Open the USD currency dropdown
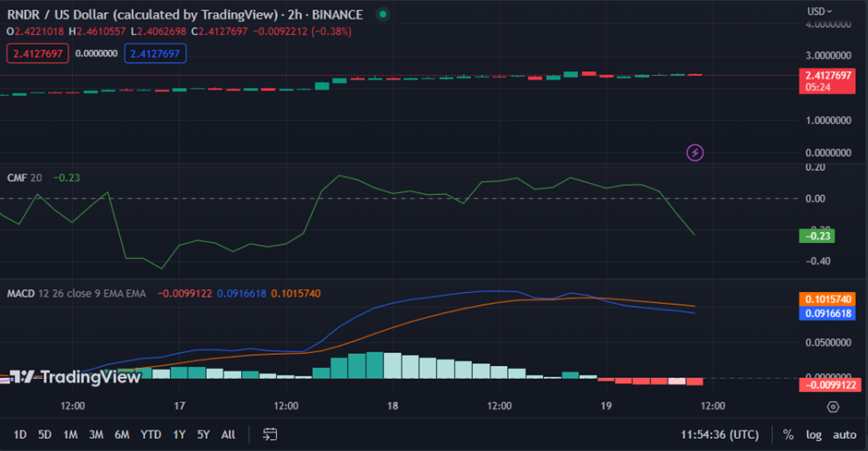This screenshot has width=868, height=451. click(819, 11)
